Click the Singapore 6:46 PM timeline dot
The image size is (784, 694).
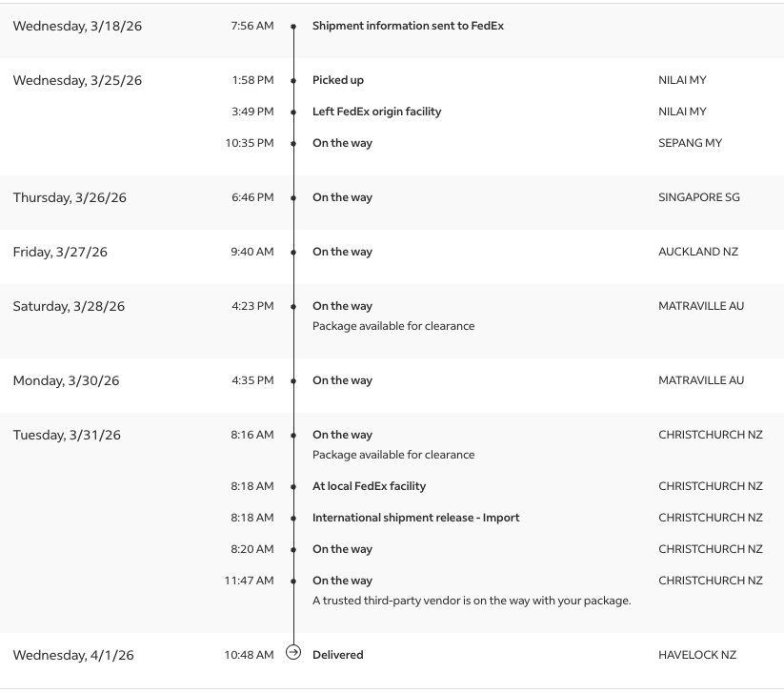(x=293, y=198)
